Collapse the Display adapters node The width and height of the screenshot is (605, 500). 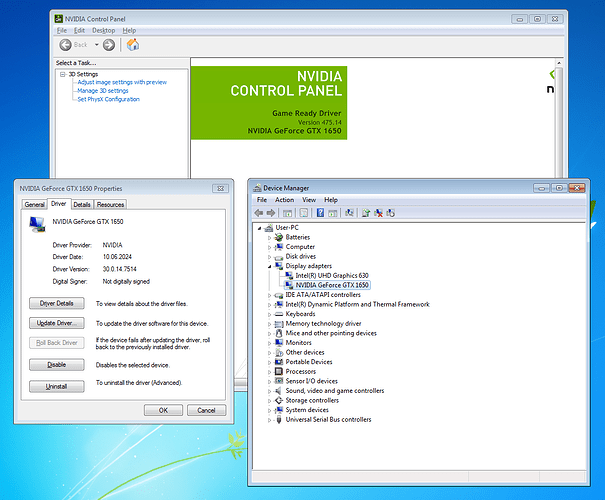click(269, 266)
